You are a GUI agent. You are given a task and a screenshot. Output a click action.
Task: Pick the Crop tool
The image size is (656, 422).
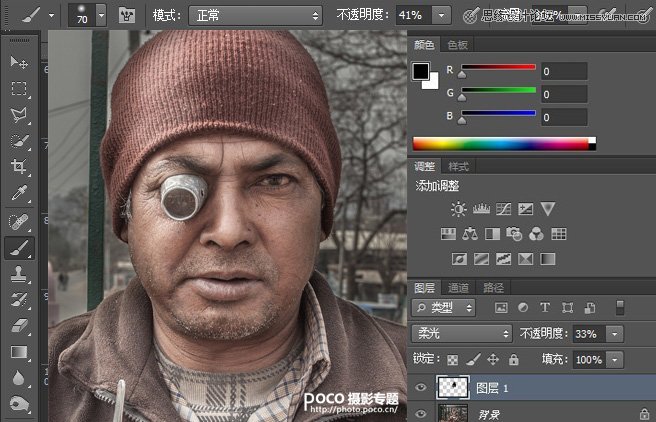click(19, 167)
